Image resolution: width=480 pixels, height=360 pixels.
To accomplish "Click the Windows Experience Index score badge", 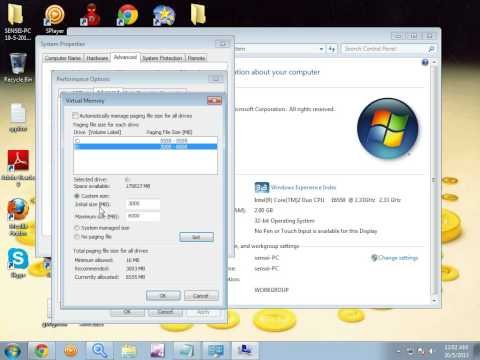I will (262, 187).
